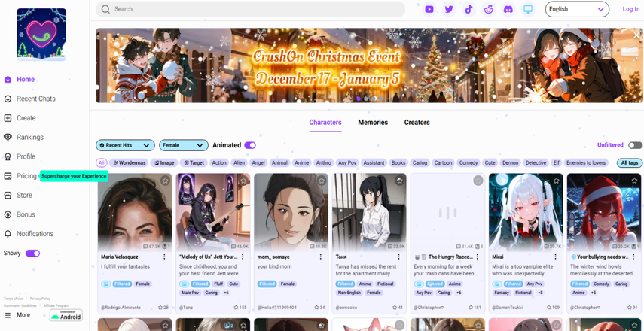Open more options for Melody of Us
Screen dimensions: 644x331
click(243, 257)
